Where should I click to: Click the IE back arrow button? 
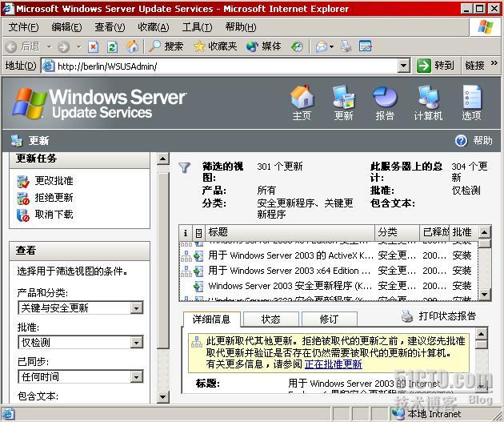click(11, 47)
